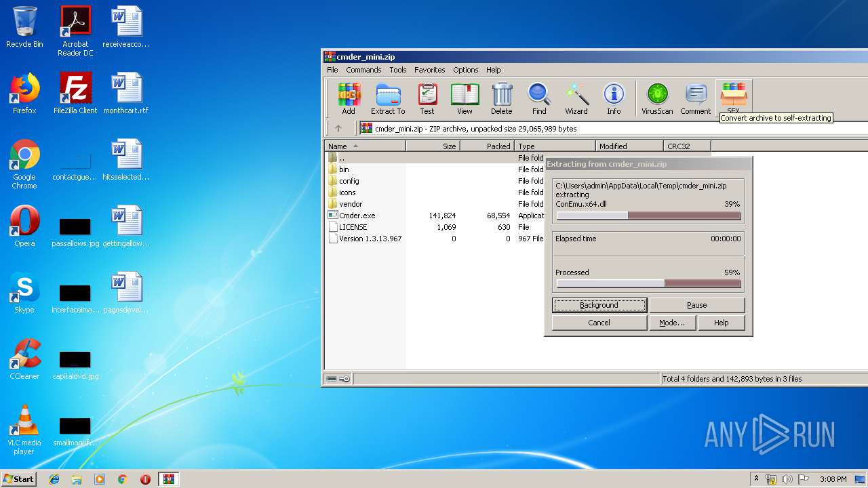Click the Extract To toolbar icon
Image resolution: width=868 pixels, height=488 pixels.
click(x=388, y=99)
